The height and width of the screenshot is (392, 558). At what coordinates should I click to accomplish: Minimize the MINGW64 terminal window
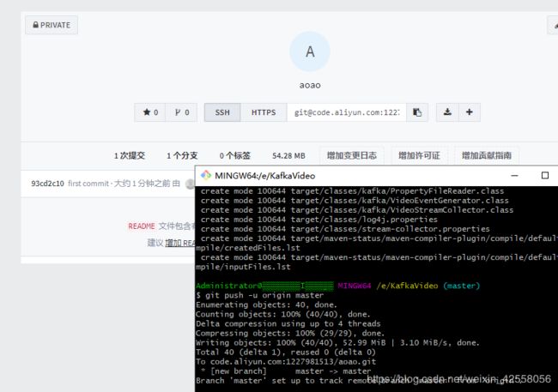click(514, 175)
